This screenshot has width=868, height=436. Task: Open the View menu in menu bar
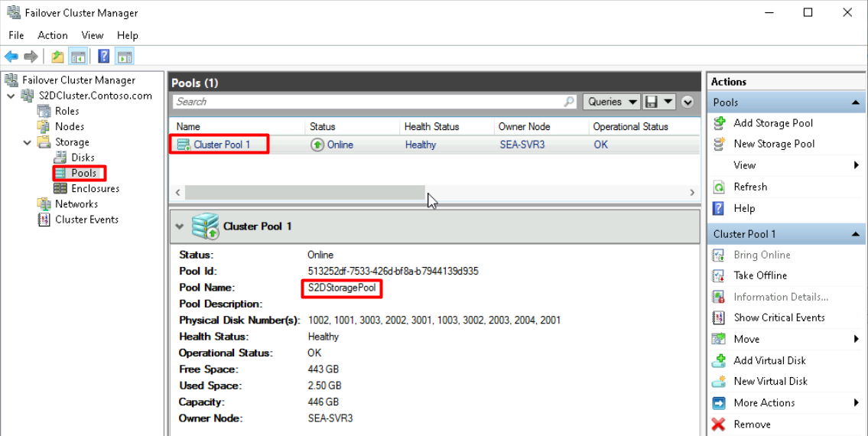click(93, 35)
